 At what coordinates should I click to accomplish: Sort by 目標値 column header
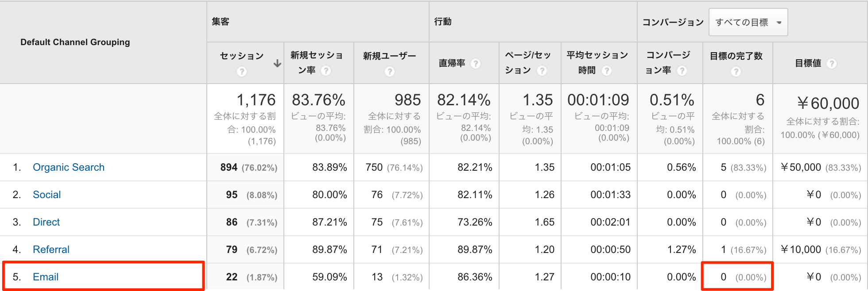(x=808, y=63)
